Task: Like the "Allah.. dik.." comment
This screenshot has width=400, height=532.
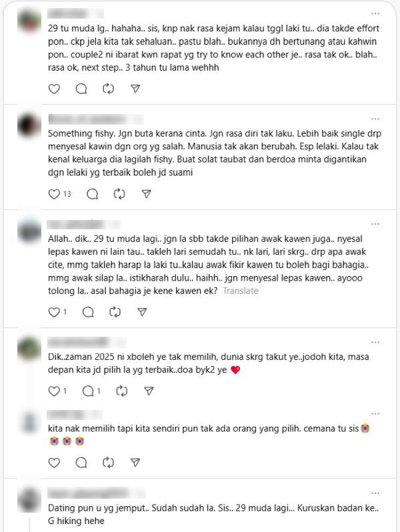Action: [x=57, y=312]
